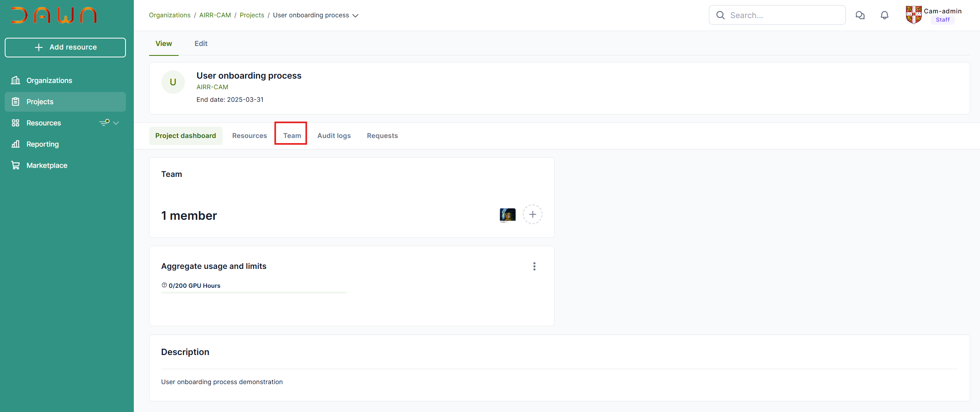Click the add team member plus icon
This screenshot has height=412, width=980.
click(x=532, y=215)
